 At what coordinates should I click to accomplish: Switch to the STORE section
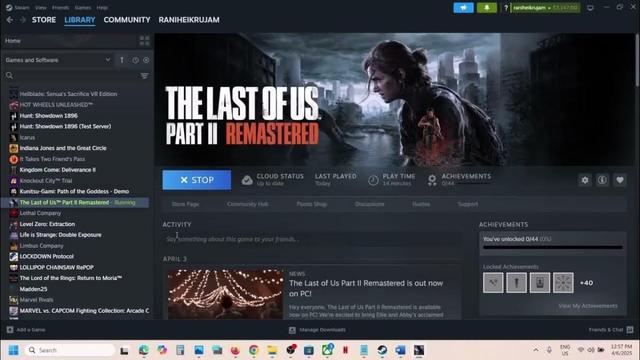pyautogui.click(x=44, y=20)
